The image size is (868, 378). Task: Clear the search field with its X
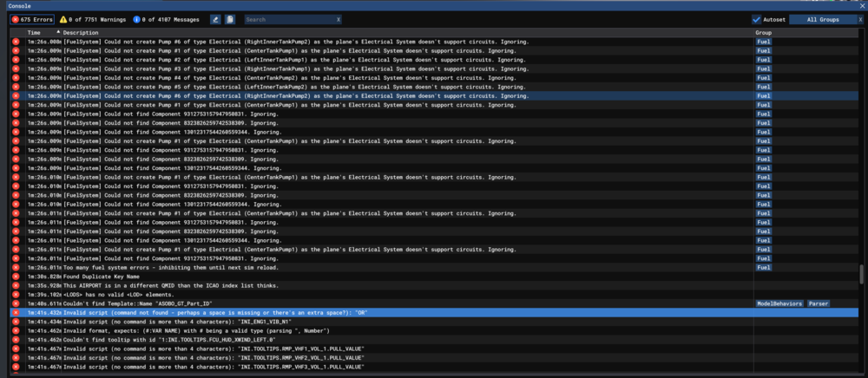pos(339,19)
